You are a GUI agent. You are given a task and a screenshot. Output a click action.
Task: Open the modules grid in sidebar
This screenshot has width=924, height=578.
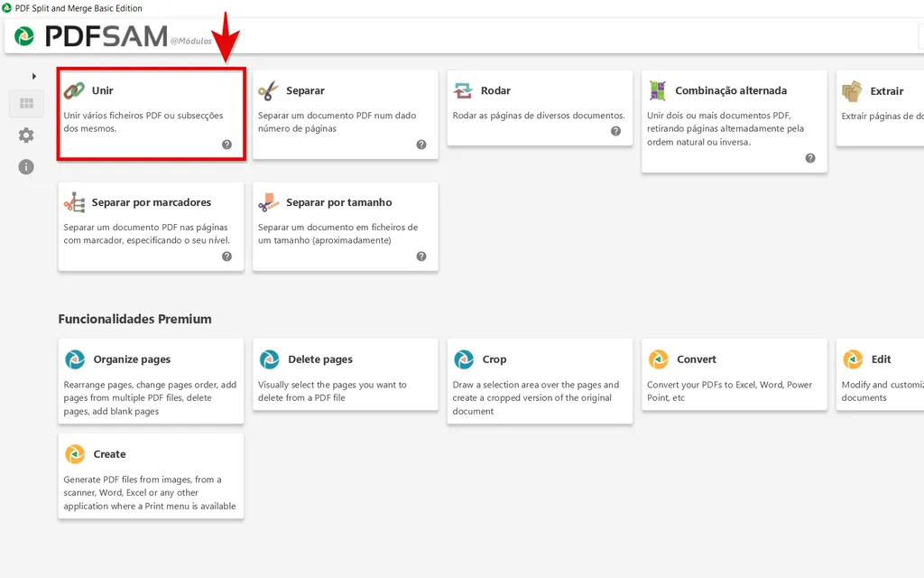tap(26, 104)
